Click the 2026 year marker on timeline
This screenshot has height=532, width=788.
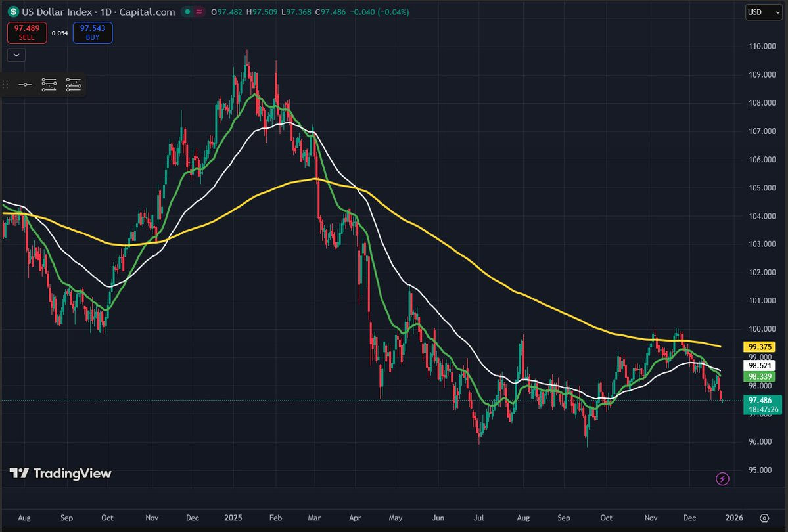(734, 518)
